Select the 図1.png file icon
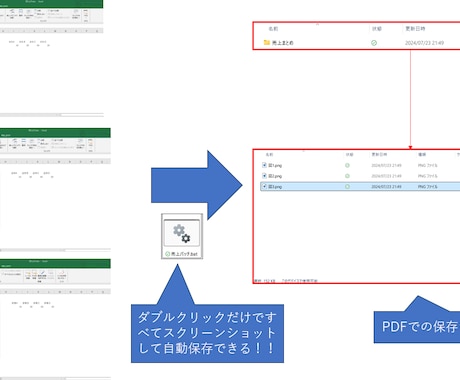The image size is (460, 380). [x=264, y=165]
